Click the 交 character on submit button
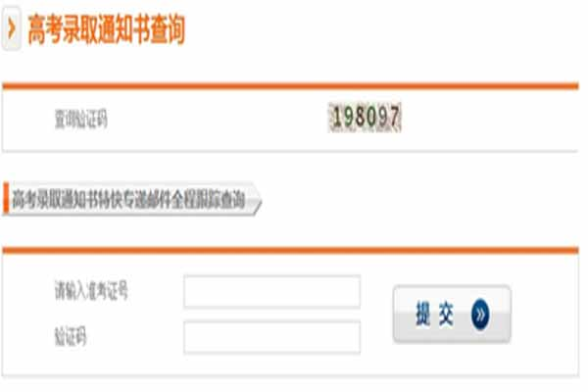This screenshot has width=588, height=392. [446, 314]
